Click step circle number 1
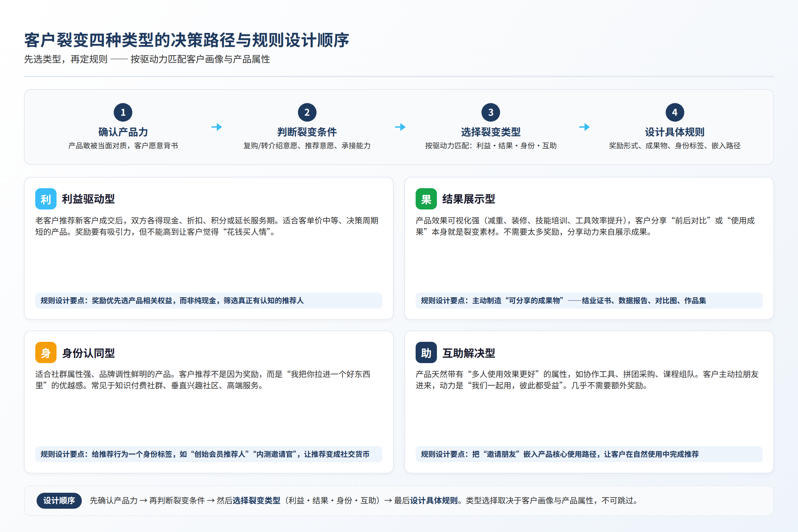The height and width of the screenshot is (532, 798). [x=123, y=112]
